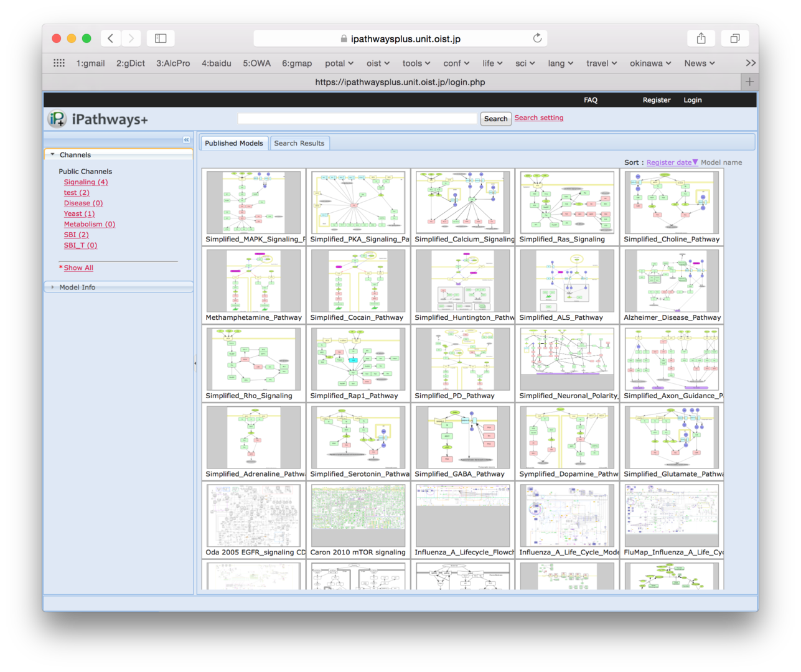Click the Safari share icon

701,39
